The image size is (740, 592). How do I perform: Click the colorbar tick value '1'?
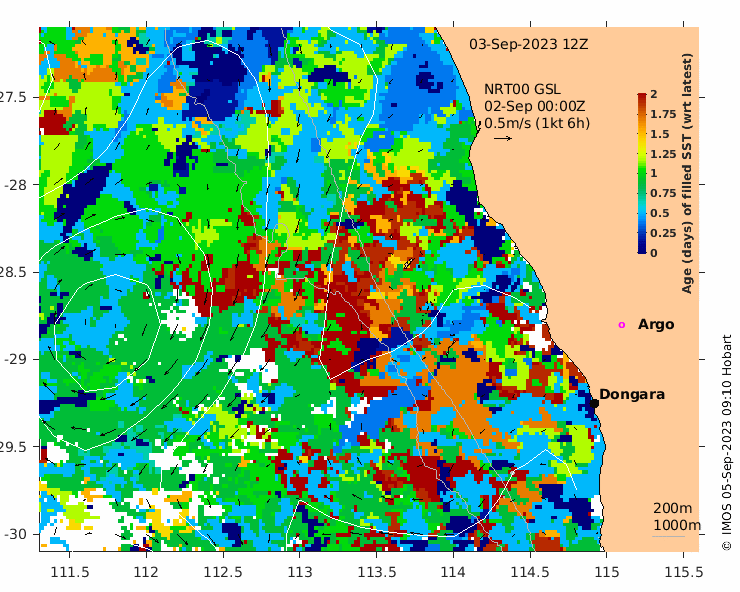(654, 173)
